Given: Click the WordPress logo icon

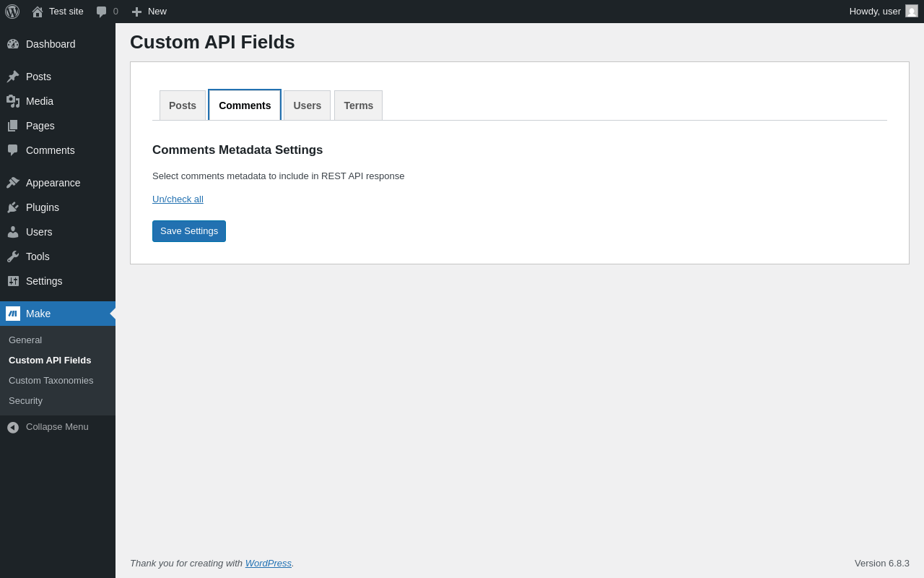Looking at the screenshot, I should [12, 12].
